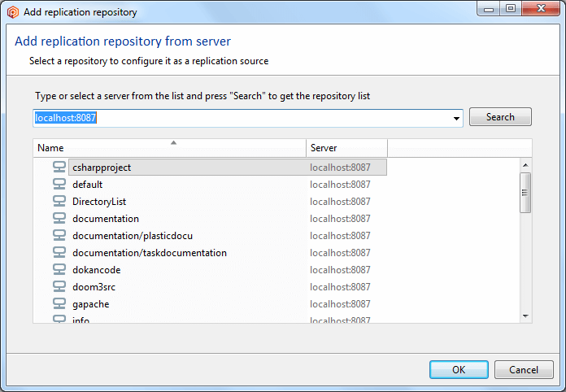566x392 pixels.
Task: Click the repository icon beside documentation
Action: (59, 219)
